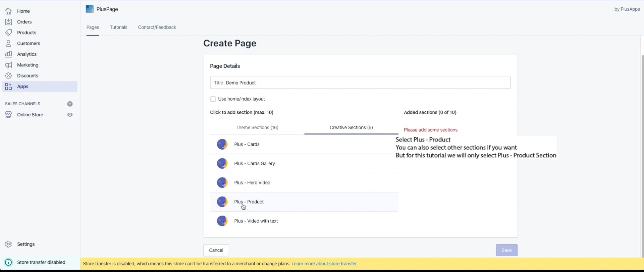Open the Pages tab
644x272 pixels.
click(x=93, y=27)
